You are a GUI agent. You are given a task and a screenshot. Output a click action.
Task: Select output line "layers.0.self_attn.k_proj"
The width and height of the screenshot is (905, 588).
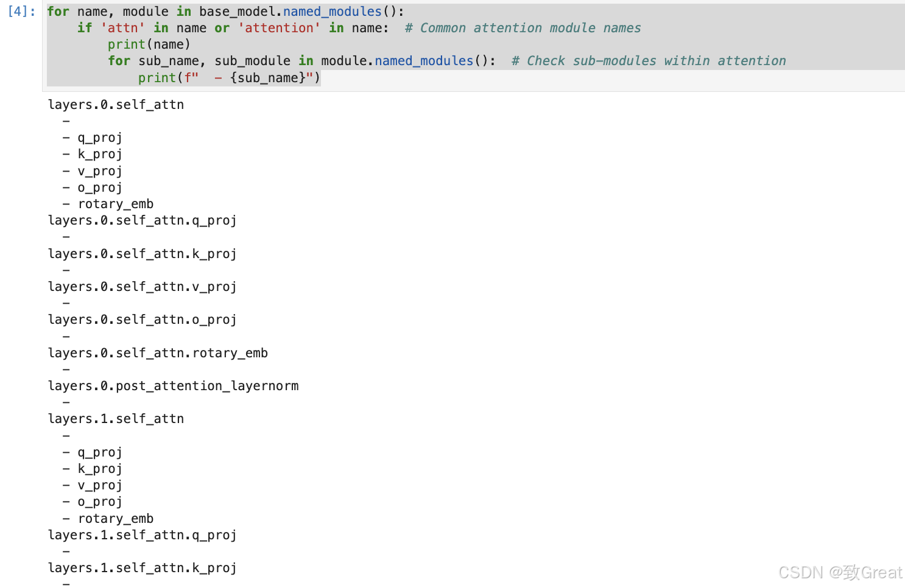pyautogui.click(x=143, y=254)
